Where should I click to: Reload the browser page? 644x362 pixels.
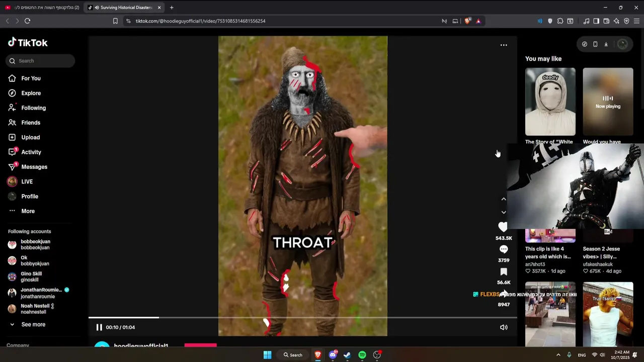[28, 21]
